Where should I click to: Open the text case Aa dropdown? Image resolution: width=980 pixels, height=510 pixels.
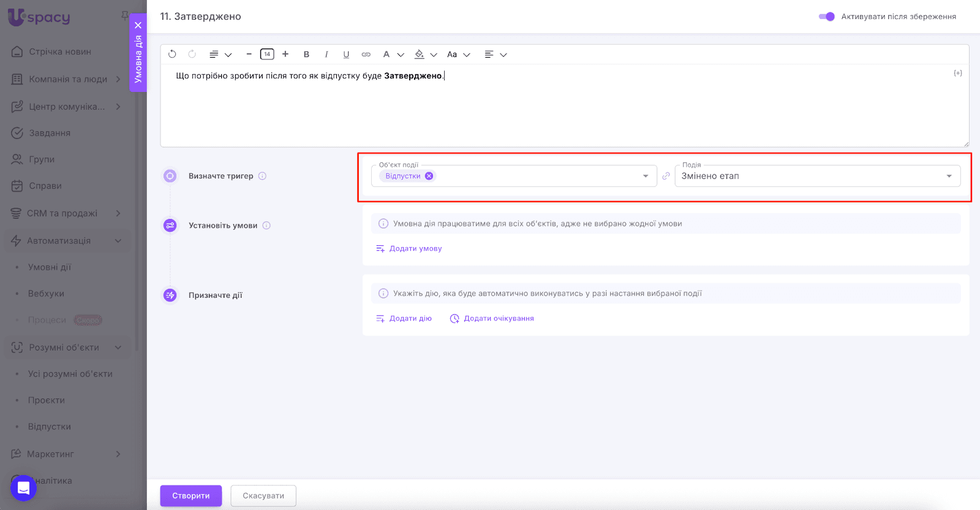458,55
